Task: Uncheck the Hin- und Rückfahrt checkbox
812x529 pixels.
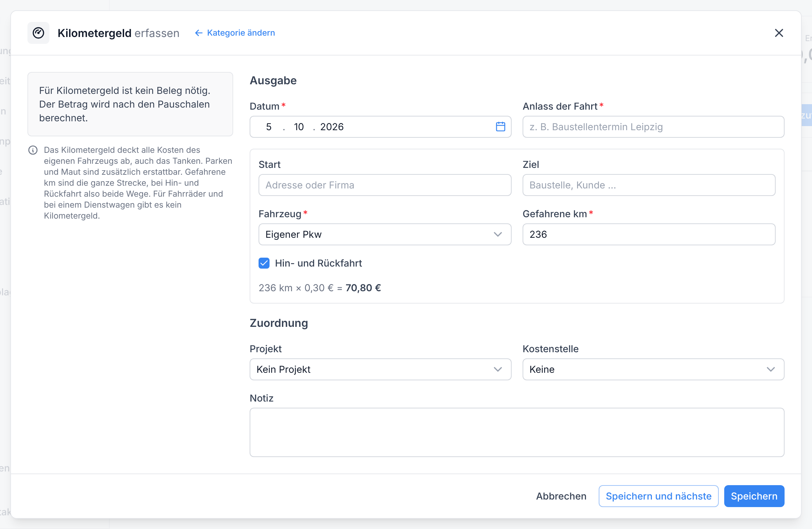Action: [x=264, y=263]
